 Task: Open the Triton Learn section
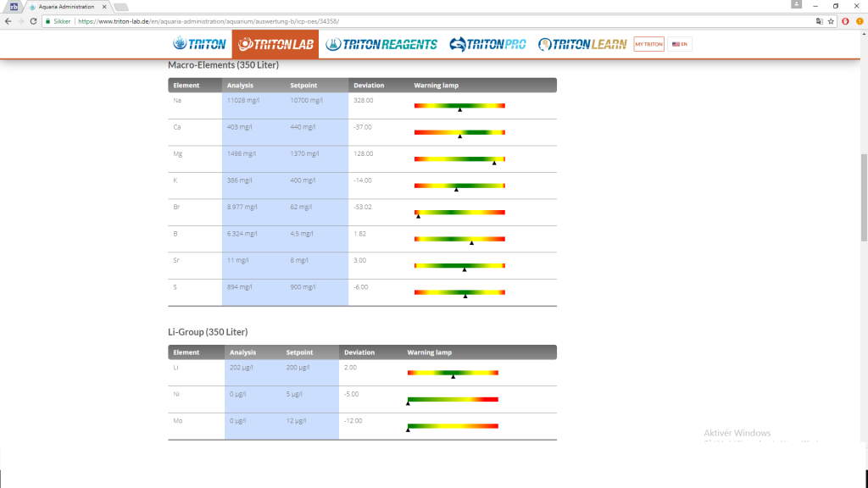[x=581, y=44]
